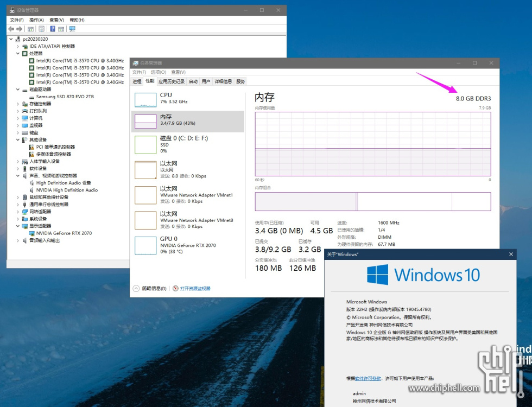The image size is (532, 407).
Task: Open 选项(O) menu in Task Manager
Action: (x=159, y=72)
